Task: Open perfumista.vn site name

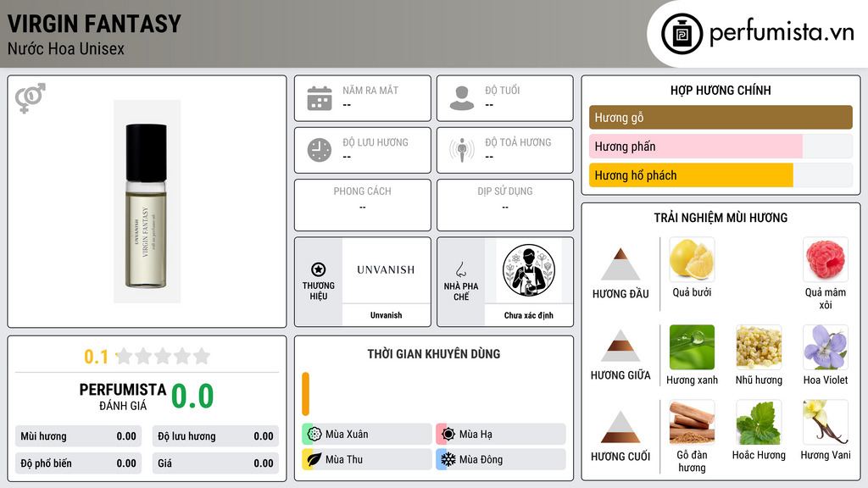Action: [x=782, y=33]
